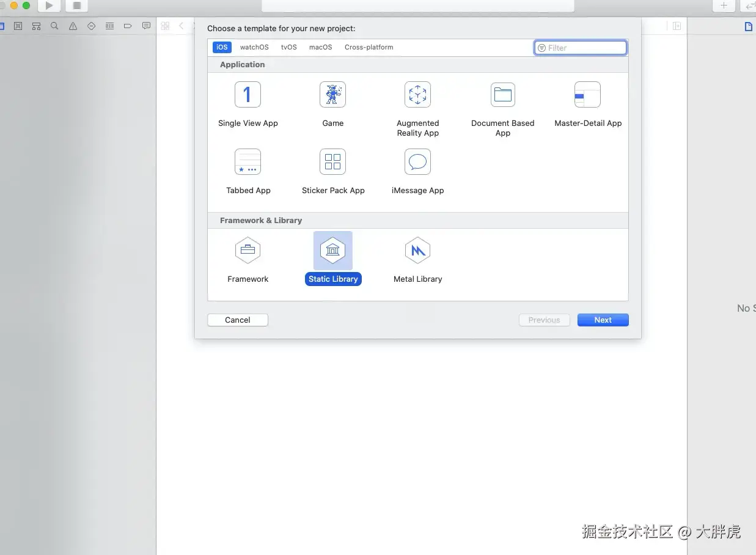Switch to the tvOS platform tab
The height and width of the screenshot is (555, 756).
click(x=289, y=47)
